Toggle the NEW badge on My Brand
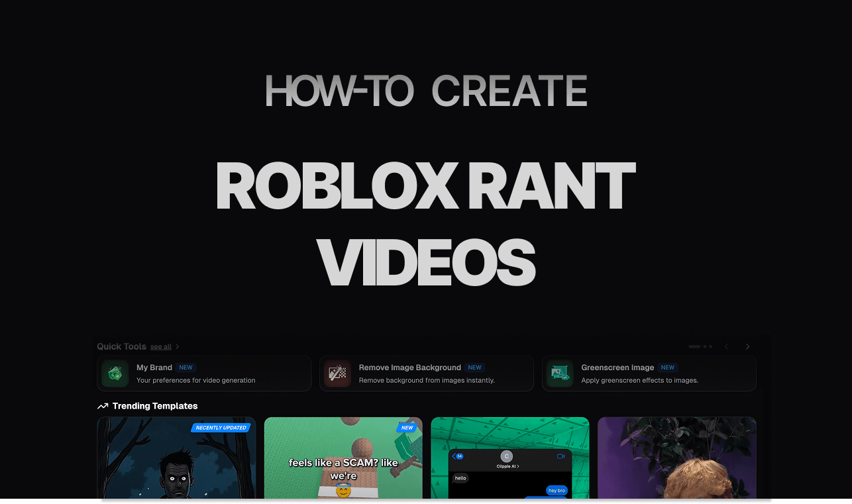852x504 pixels. point(186,367)
